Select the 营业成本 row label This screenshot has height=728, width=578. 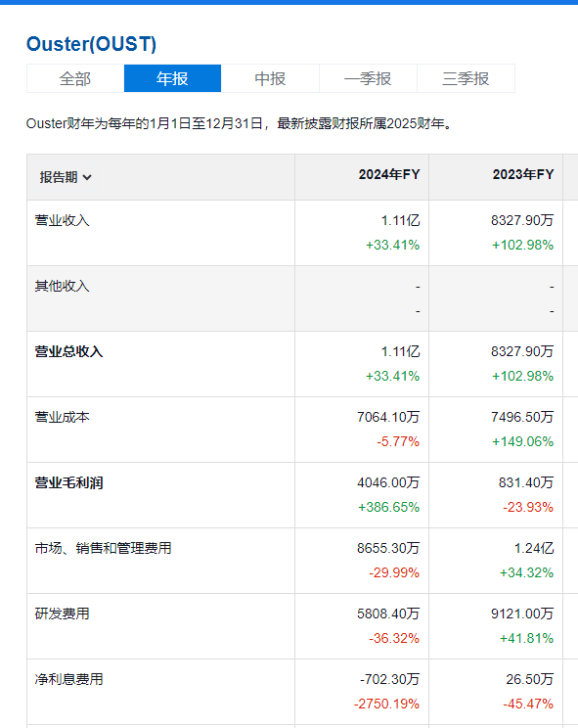63,417
